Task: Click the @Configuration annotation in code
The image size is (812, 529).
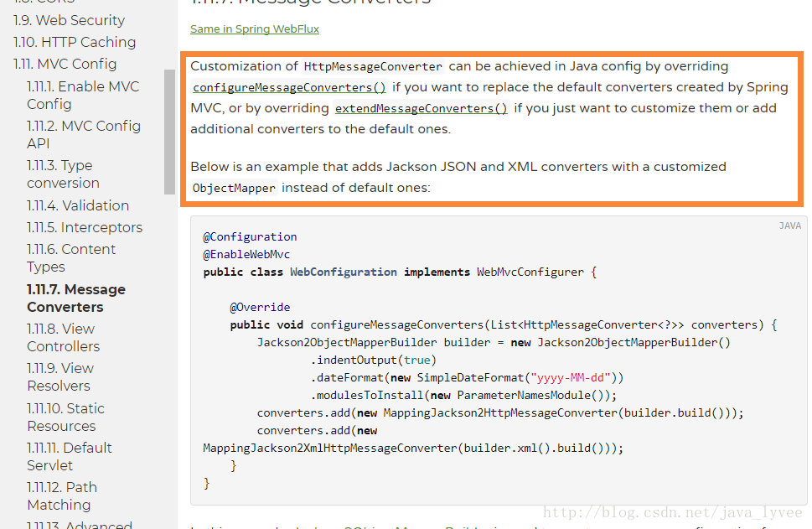Action: tap(250, 236)
